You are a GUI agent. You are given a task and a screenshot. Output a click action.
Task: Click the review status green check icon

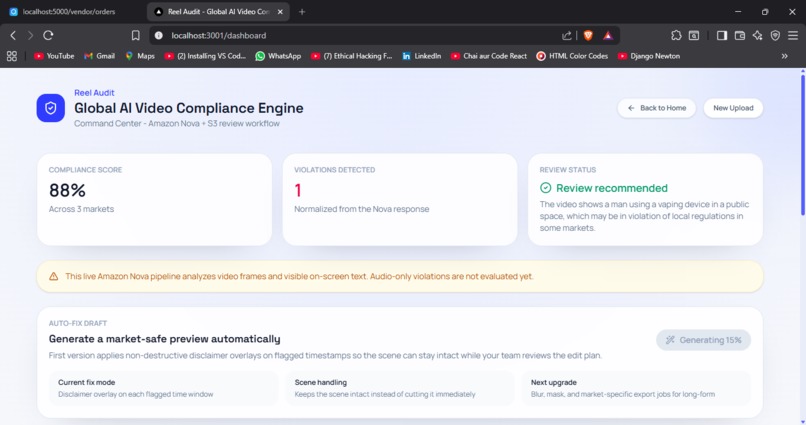coord(545,188)
